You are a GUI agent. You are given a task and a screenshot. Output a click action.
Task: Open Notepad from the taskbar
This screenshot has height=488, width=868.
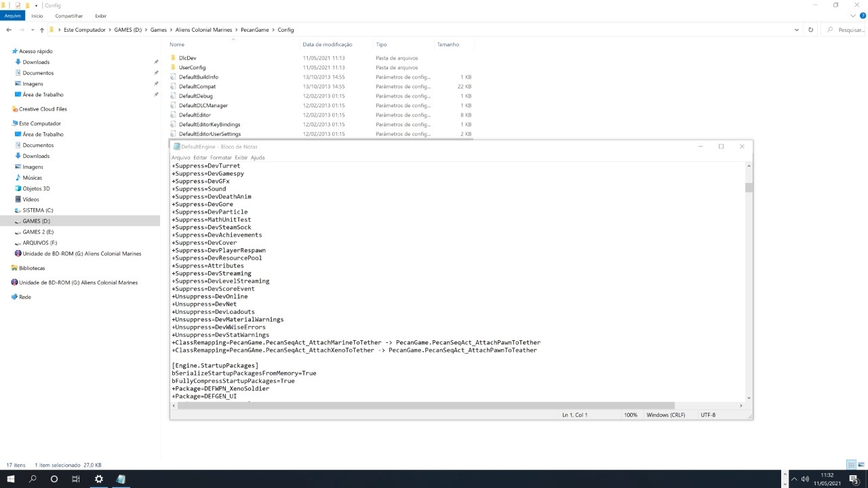[121, 479]
